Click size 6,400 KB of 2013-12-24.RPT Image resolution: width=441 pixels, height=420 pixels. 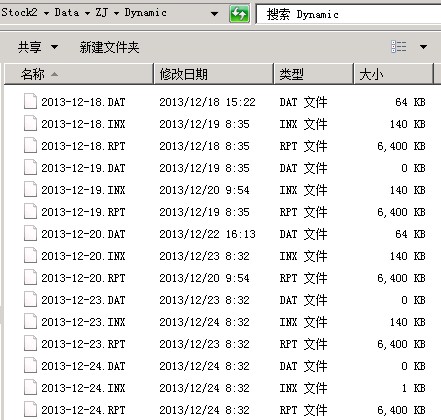[x=401, y=410]
